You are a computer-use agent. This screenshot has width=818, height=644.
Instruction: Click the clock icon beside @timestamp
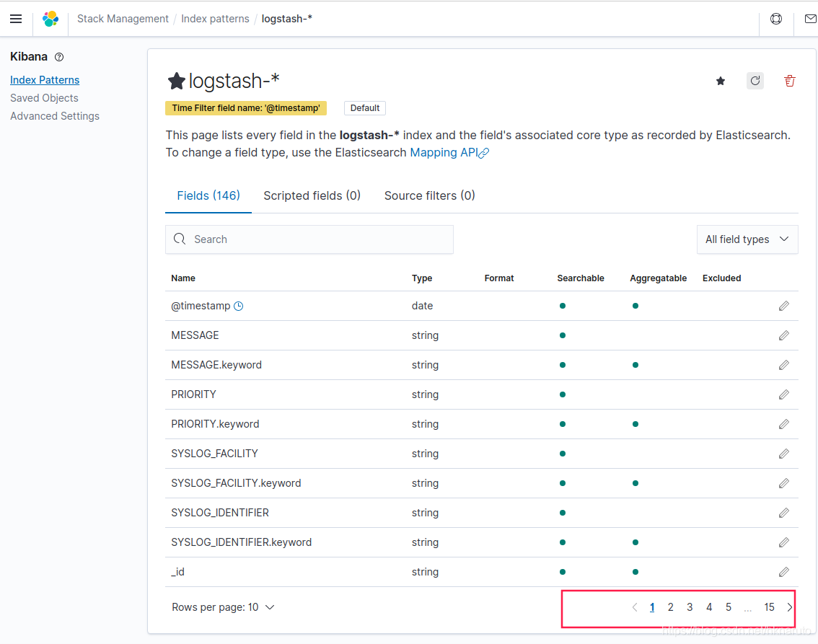(x=238, y=306)
